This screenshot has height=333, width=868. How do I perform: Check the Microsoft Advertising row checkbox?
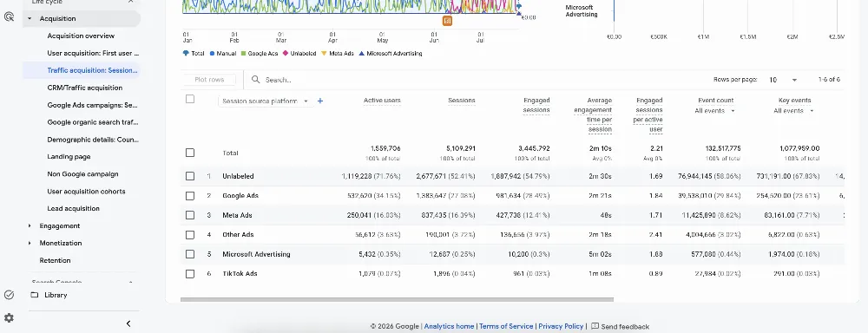pyautogui.click(x=190, y=254)
